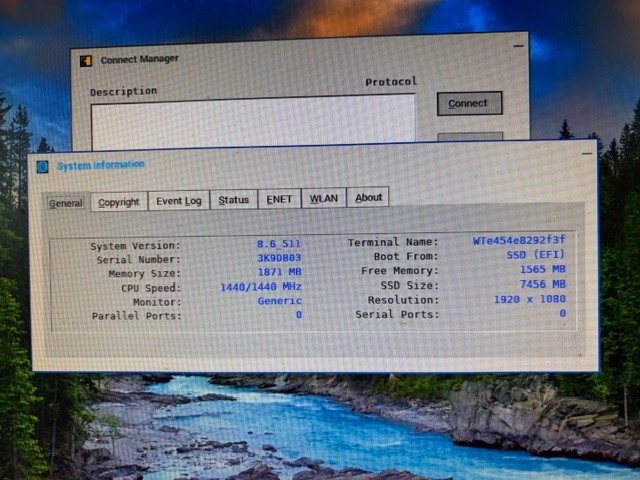
Task: Select the General tab
Action: point(66,203)
